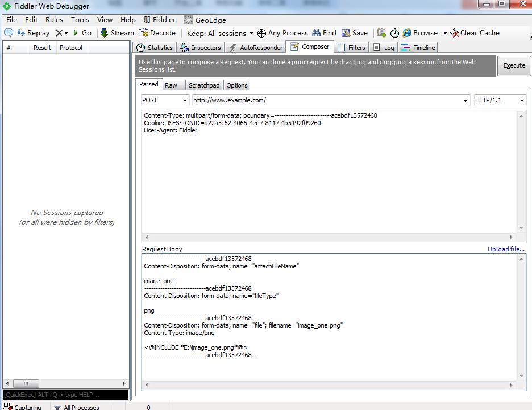532x410 pixels.
Task: Expand the Browse dropdown arrow
Action: [x=445, y=33]
